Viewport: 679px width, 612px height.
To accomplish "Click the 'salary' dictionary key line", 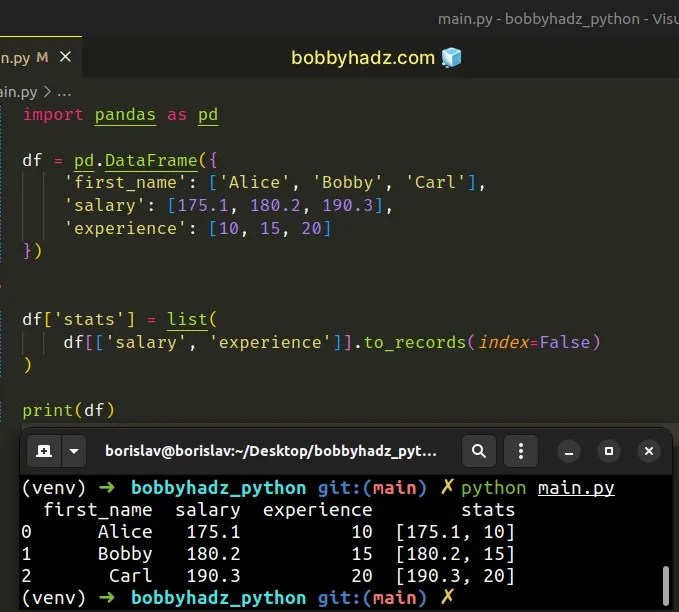I will click(228, 205).
